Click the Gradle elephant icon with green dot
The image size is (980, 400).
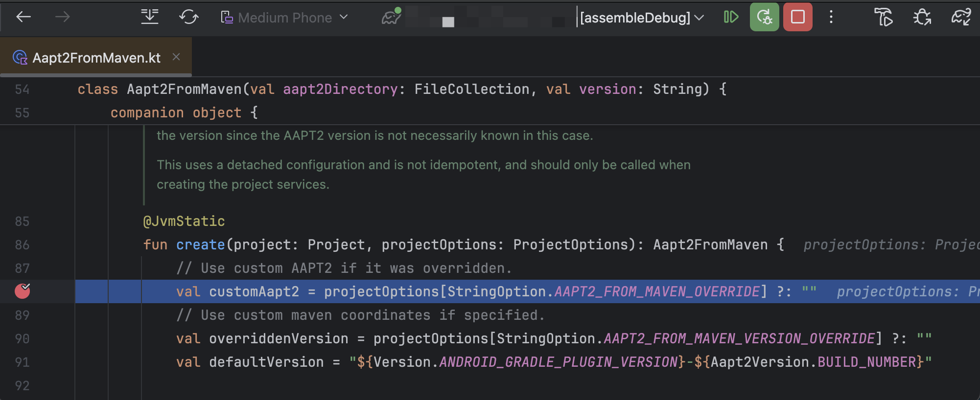[391, 18]
